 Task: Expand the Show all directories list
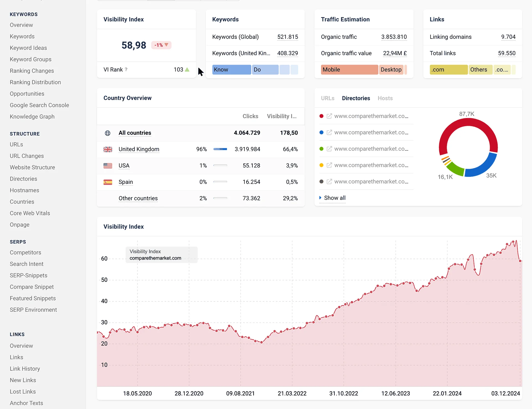pos(332,198)
